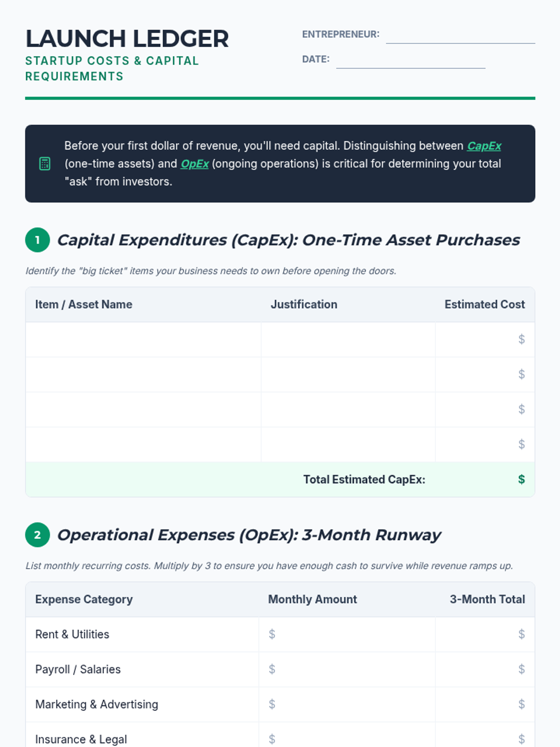Click the calculator icon in info banner
This screenshot has height=747, width=560.
(x=45, y=164)
